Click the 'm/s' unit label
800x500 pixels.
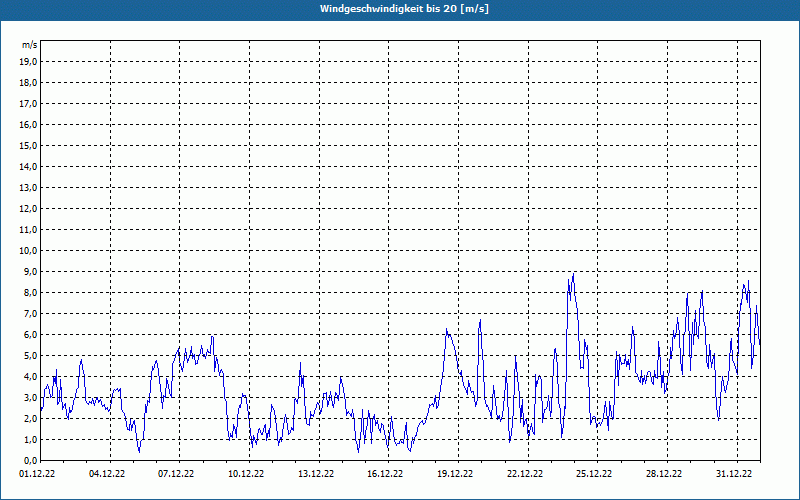coord(30,45)
